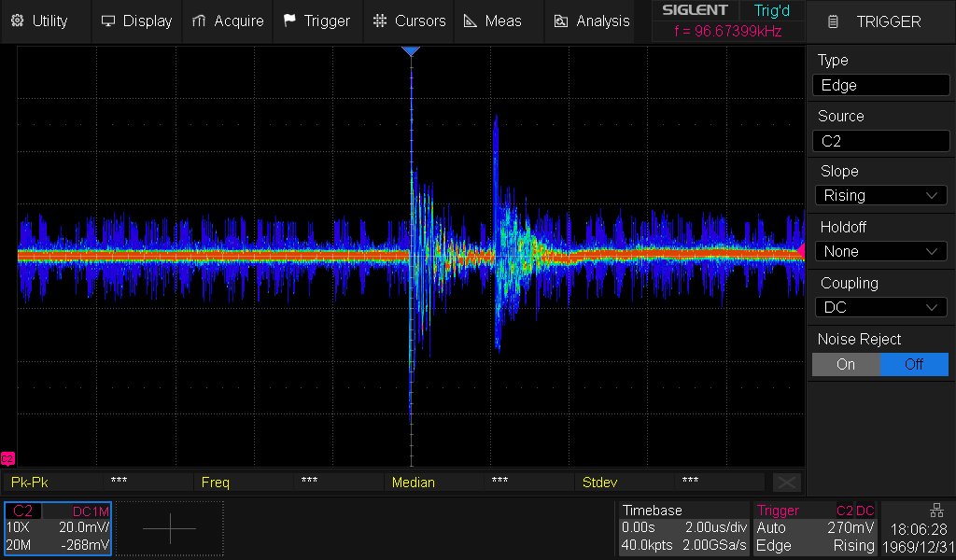This screenshot has width=956, height=560.
Task: Click the trigger Type field showing Edge
Action: 880,85
